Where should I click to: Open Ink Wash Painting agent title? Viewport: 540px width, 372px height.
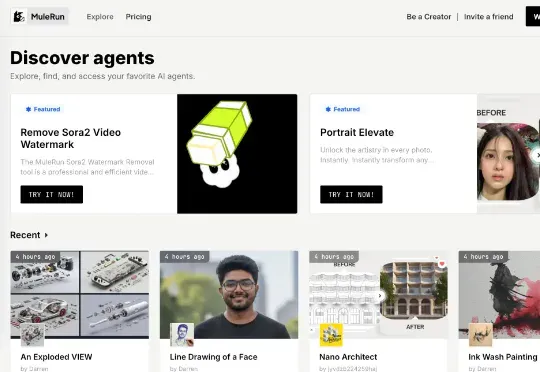503,357
